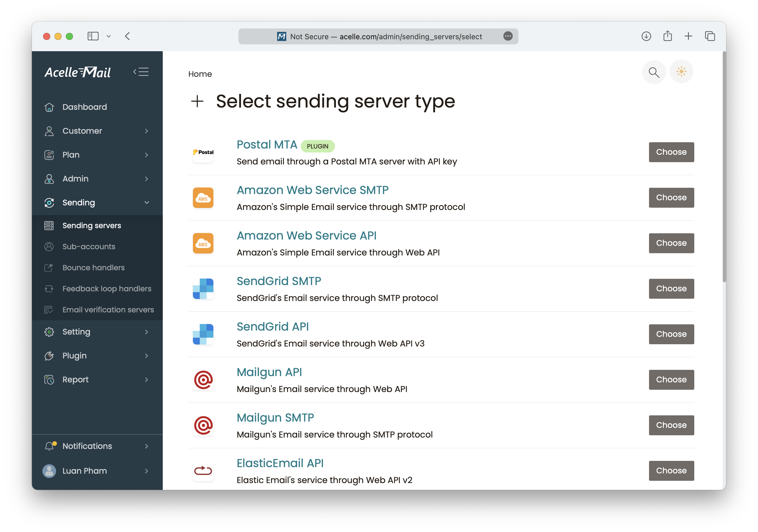Image resolution: width=758 pixels, height=532 pixels.
Task: Choose Amazon Web Service SMTP
Action: (671, 198)
